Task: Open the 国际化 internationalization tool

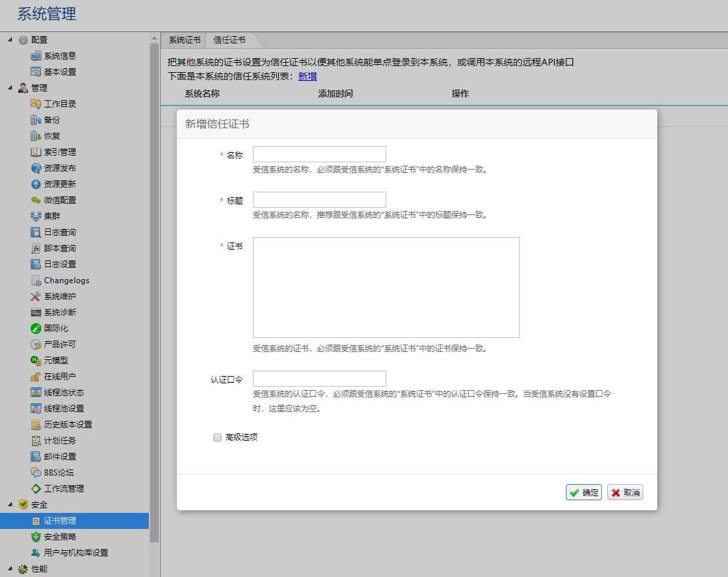Action: (x=57, y=328)
